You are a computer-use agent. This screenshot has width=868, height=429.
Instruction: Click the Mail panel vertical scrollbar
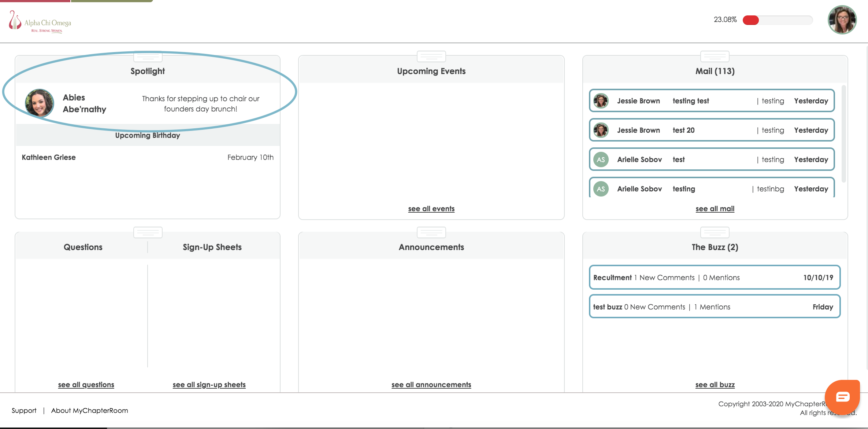[x=843, y=134]
